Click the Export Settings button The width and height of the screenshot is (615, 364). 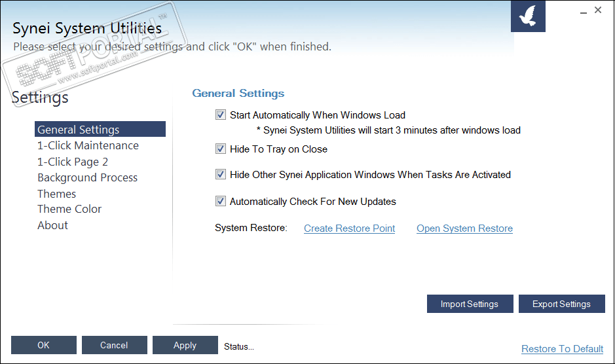[562, 304]
